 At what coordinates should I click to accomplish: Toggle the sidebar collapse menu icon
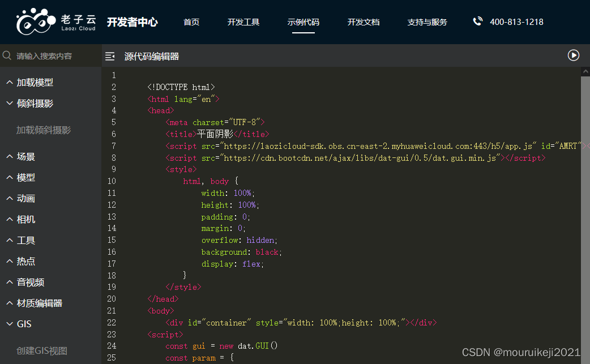click(110, 56)
